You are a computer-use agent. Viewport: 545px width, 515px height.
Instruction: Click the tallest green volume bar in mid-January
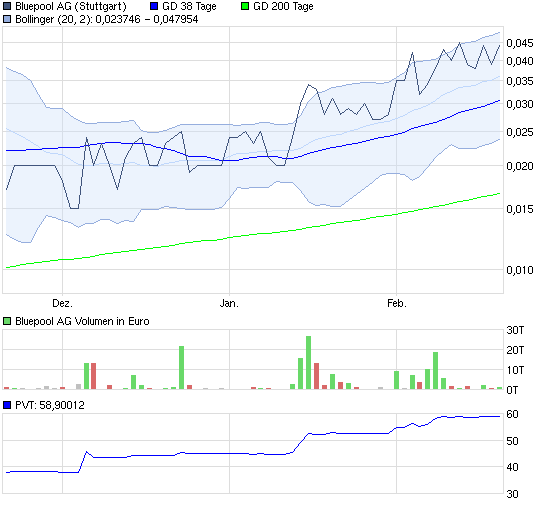(x=309, y=362)
